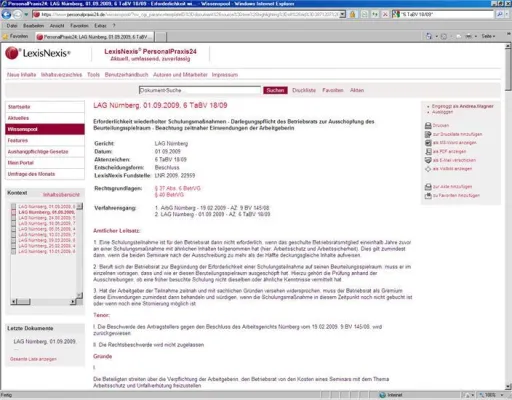The width and height of the screenshot is (512, 400).
Task: Click the 'als E-Mail verschicken' icon
Action: pos(428,160)
